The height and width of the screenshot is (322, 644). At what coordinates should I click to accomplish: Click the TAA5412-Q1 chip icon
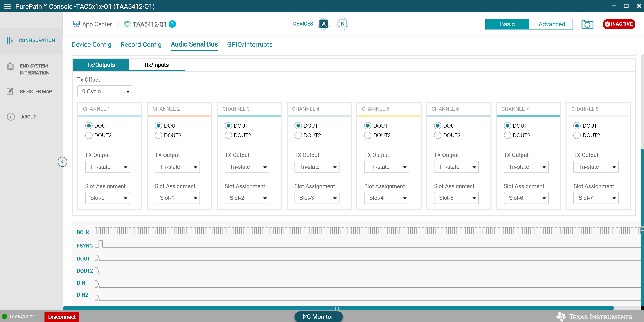(127, 24)
